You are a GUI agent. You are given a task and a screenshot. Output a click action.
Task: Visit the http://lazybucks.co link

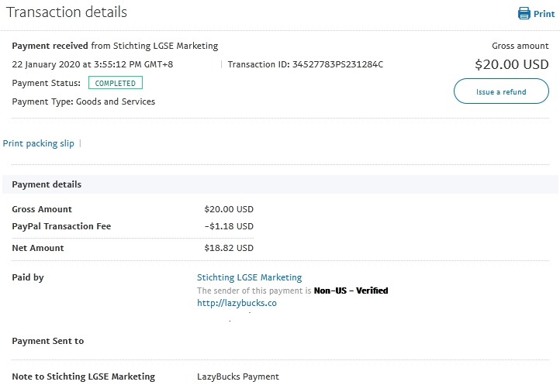(237, 303)
